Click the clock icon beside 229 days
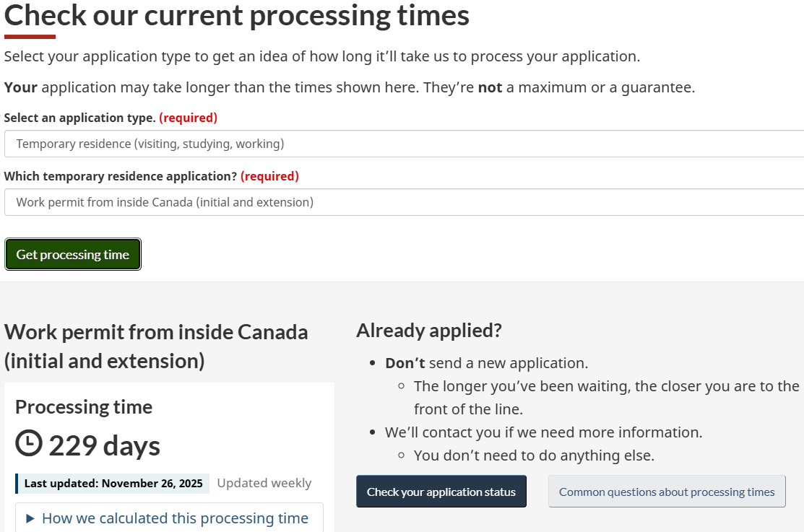This screenshot has height=532, width=804. coord(29,444)
